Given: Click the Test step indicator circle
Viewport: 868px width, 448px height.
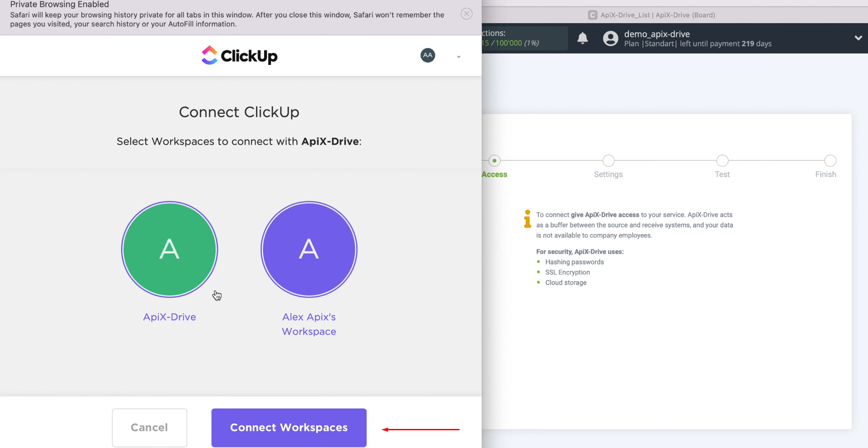Looking at the screenshot, I should tap(722, 160).
